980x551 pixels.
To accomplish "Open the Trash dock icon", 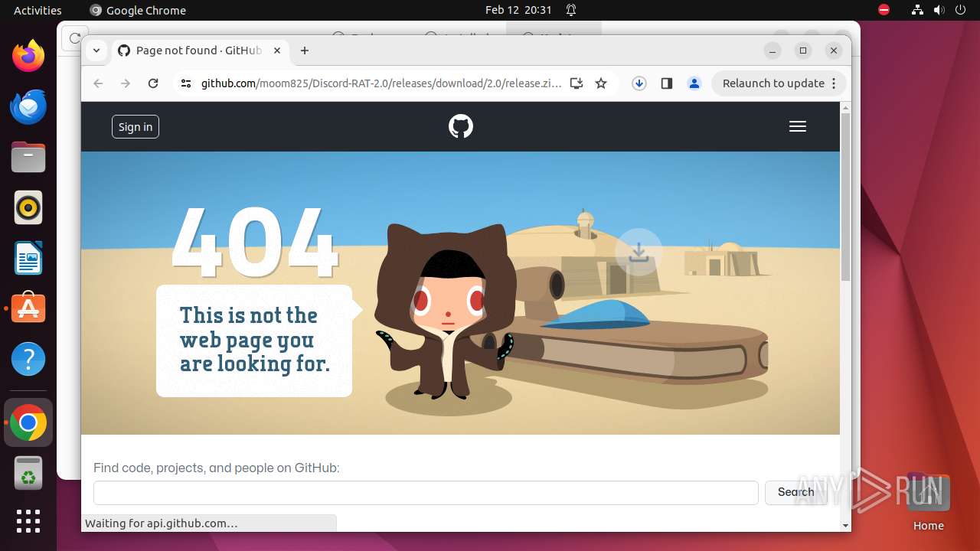I will (x=28, y=473).
